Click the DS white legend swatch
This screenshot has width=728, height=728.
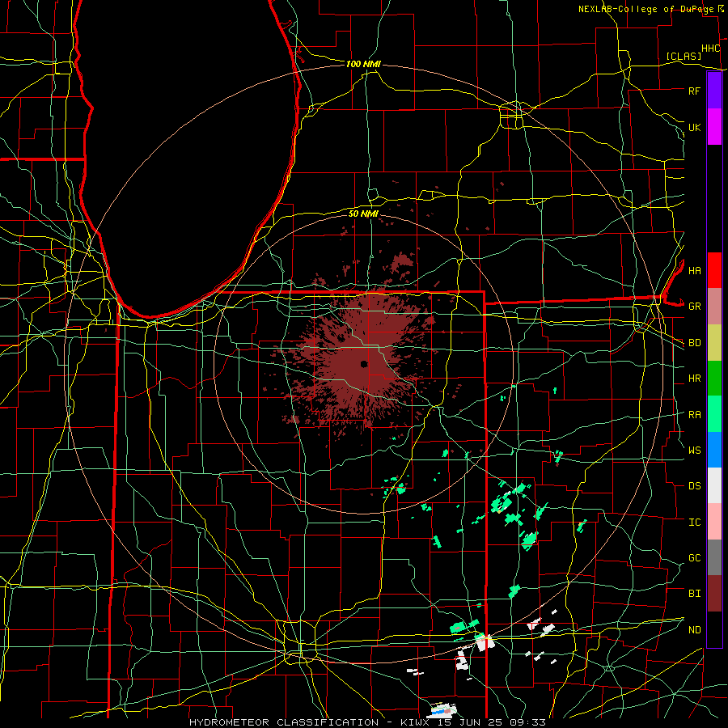click(714, 485)
